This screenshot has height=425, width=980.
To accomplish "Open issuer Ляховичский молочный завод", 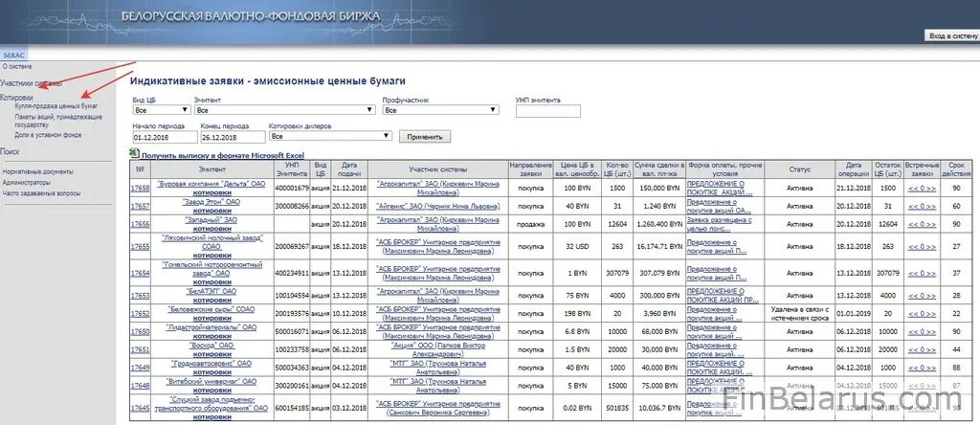I will pos(212,242).
